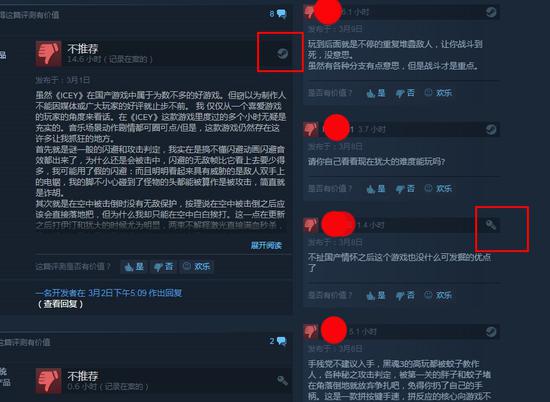Screen dimensions: 550x402
Task: Click the thumbs-down icon of the 14.6-hour review
Action: (49, 53)
